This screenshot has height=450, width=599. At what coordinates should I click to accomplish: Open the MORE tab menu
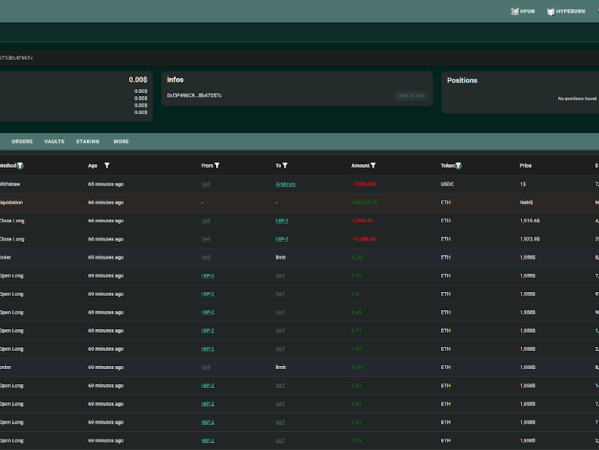click(x=121, y=141)
